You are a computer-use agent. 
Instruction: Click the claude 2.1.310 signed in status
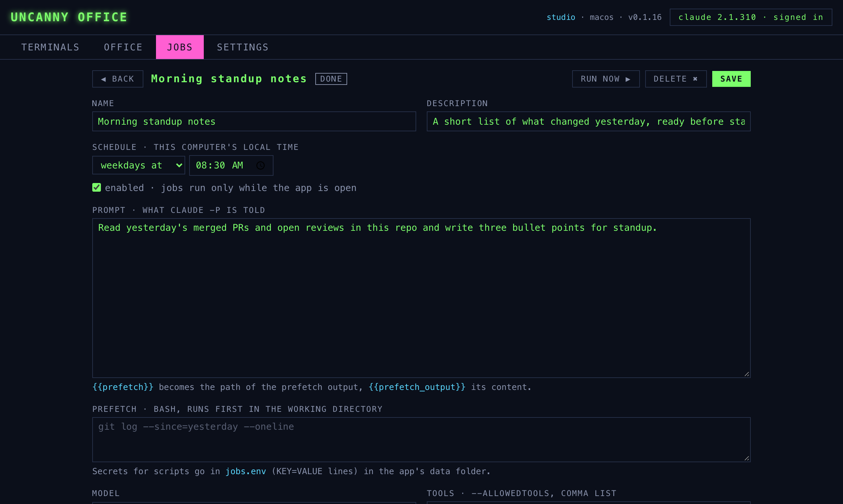[751, 17]
